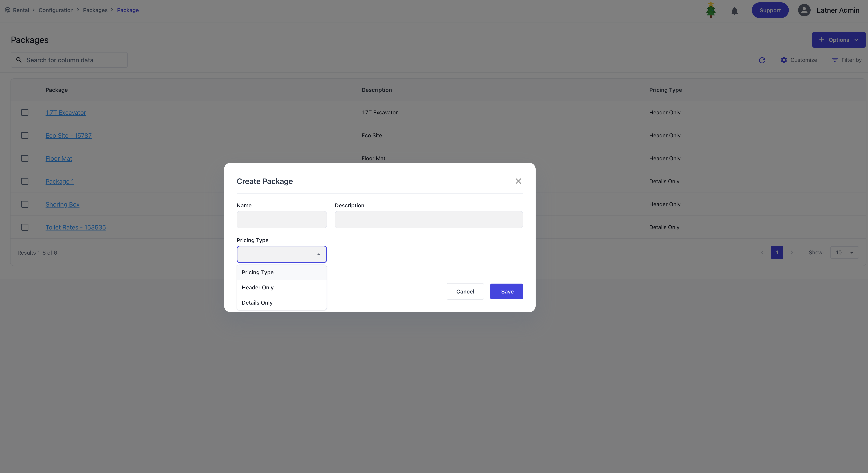
Task: Click the search magnifier icon
Action: click(x=19, y=60)
